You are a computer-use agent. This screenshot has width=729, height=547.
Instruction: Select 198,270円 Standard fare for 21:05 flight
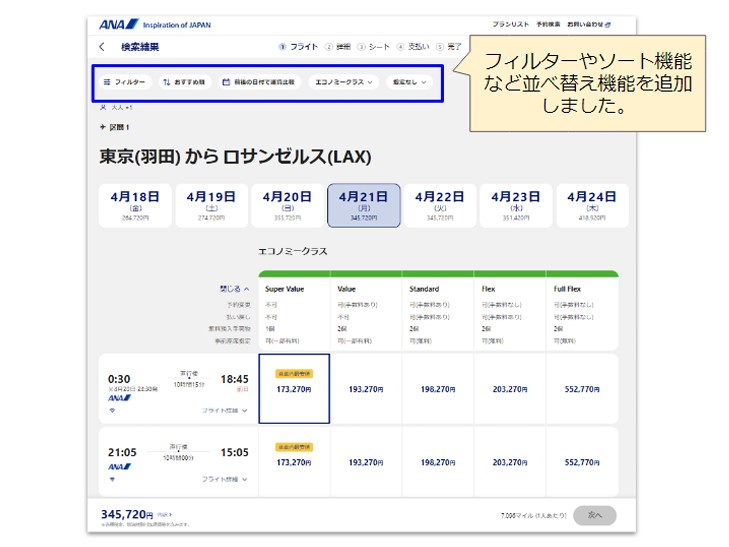click(x=438, y=462)
